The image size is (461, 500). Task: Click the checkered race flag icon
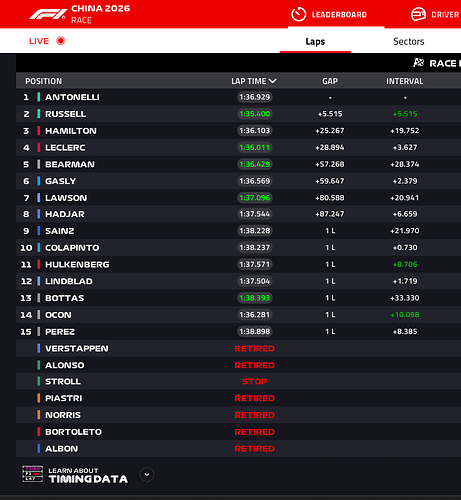418,63
